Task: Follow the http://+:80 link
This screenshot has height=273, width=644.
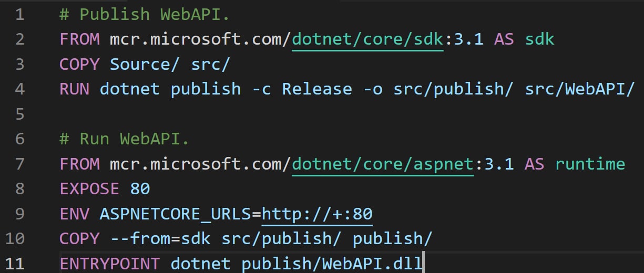Action: [x=317, y=214]
